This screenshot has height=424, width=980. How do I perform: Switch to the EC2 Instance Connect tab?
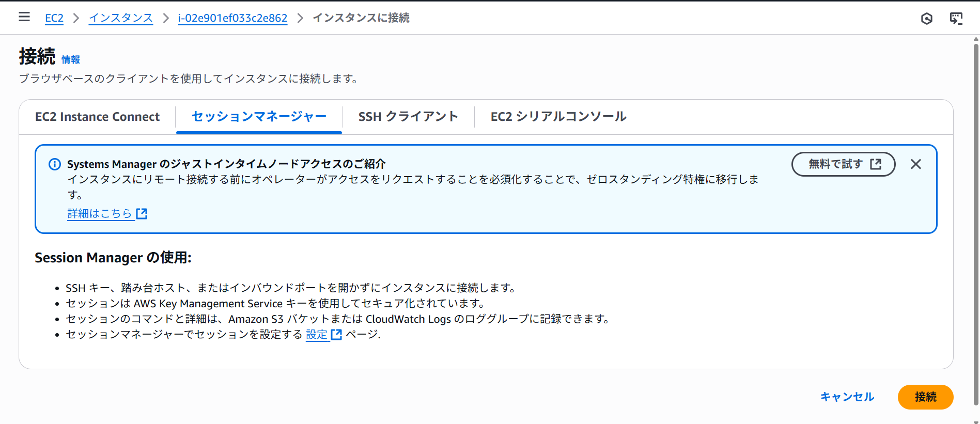[97, 117]
